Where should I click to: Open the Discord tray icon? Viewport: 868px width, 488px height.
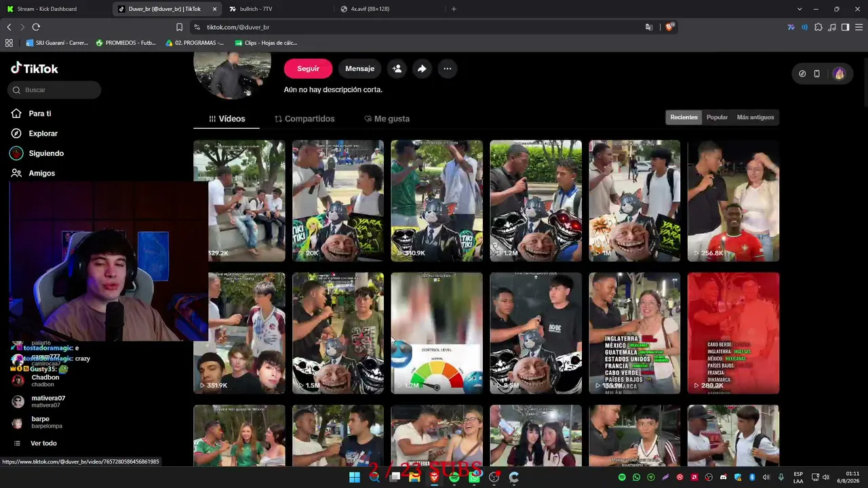click(x=723, y=477)
